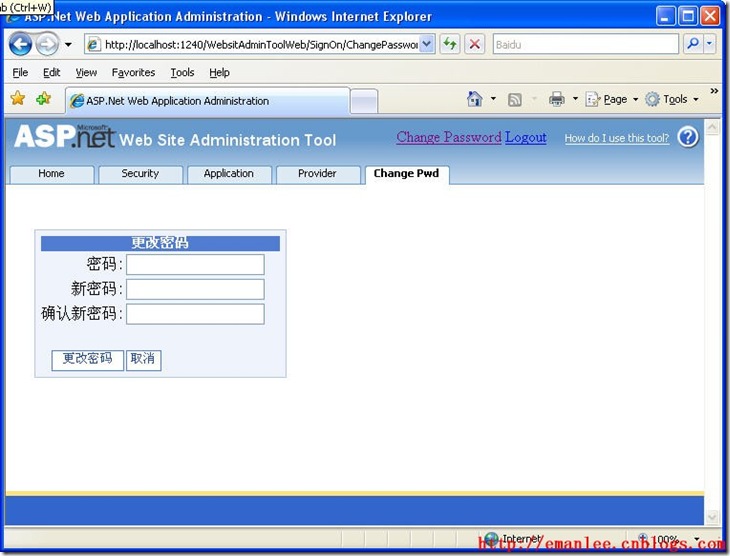Click the Internet zone status globe icon

492,538
